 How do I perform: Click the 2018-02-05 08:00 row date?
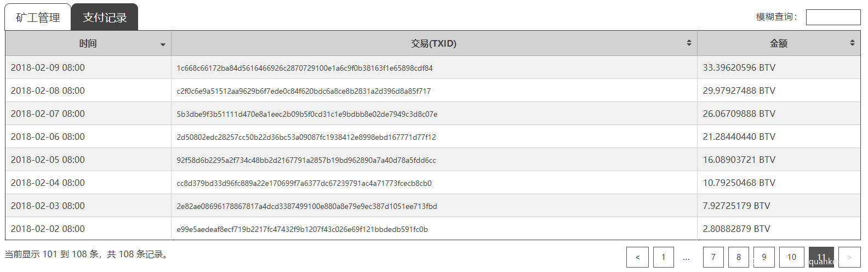[x=48, y=160]
